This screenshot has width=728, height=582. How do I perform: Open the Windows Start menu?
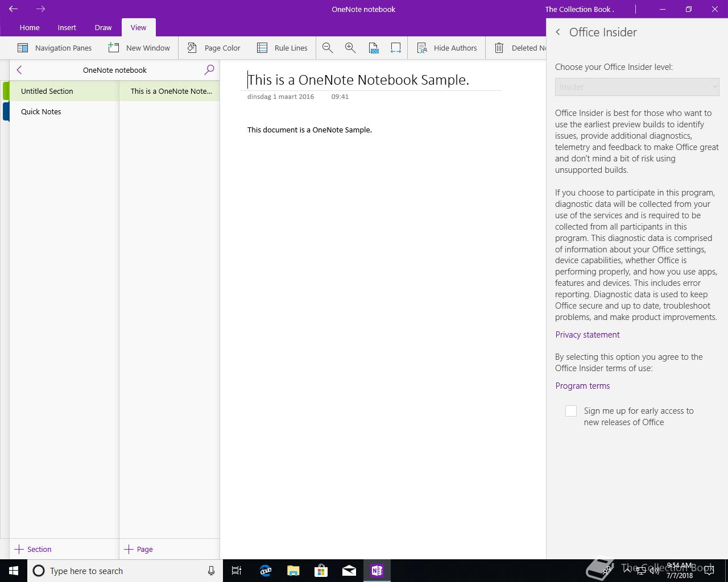(x=14, y=571)
